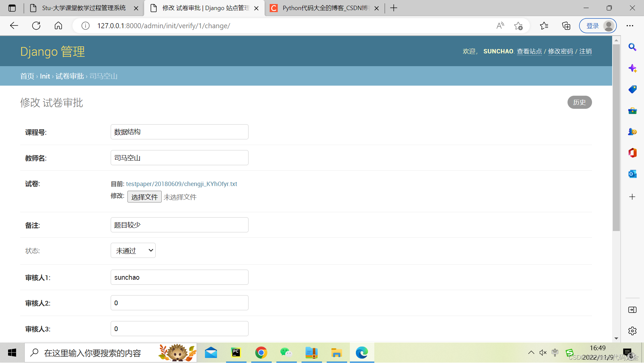644x364 pixels.
Task: Show hidden system tray icons
Action: click(x=531, y=353)
